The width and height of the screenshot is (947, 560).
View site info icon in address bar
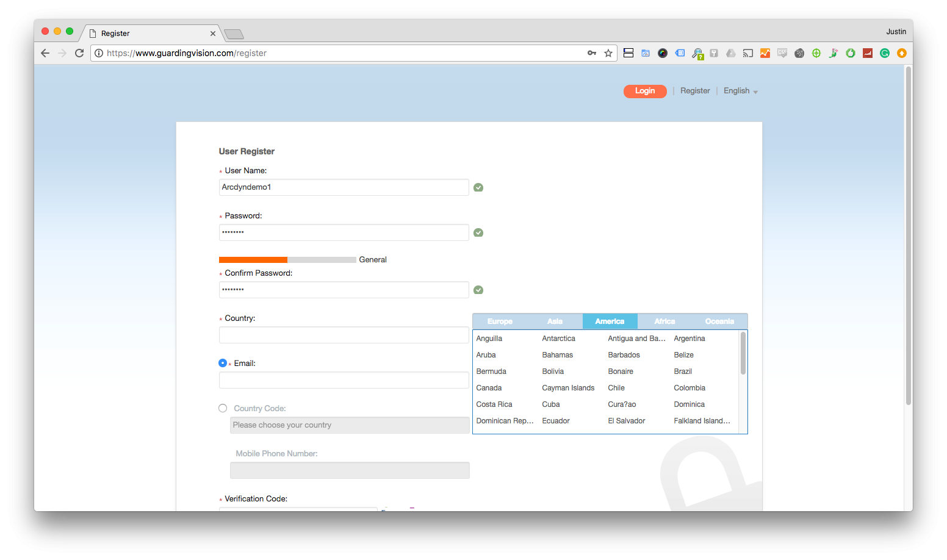tap(99, 53)
